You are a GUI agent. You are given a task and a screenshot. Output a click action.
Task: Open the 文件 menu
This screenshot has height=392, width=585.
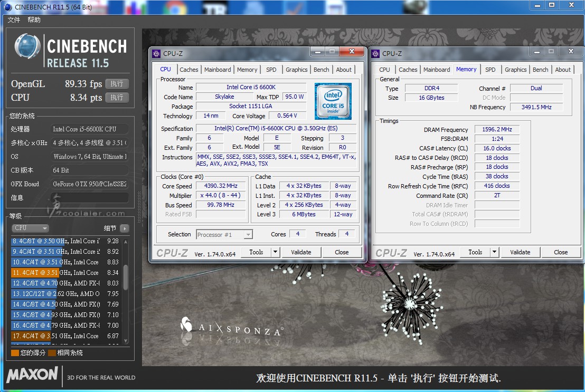(x=14, y=20)
